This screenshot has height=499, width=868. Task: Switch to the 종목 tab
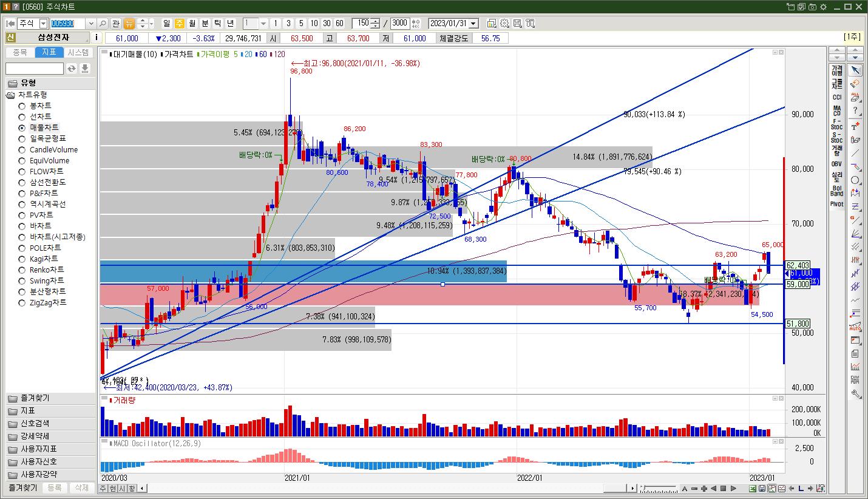coord(19,52)
